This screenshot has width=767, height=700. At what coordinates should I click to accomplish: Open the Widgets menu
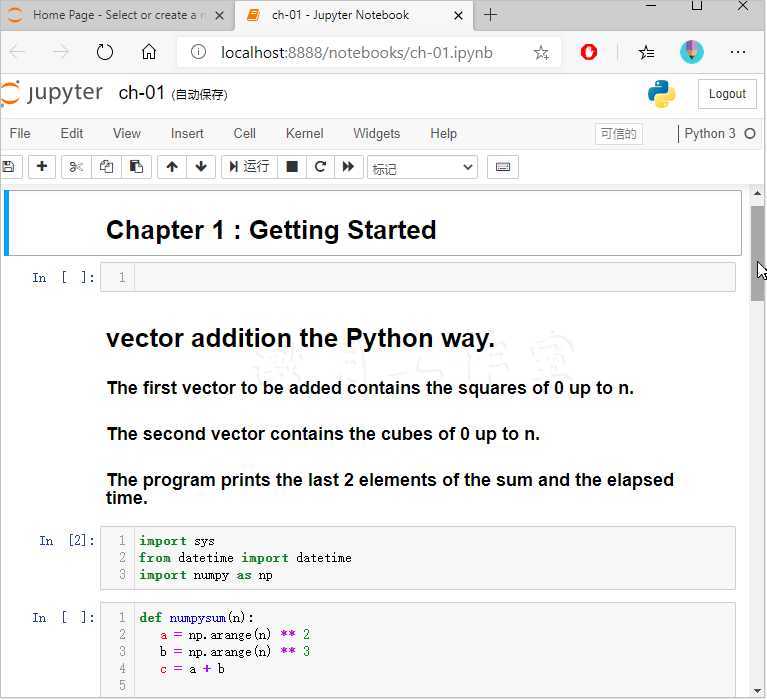[376, 133]
